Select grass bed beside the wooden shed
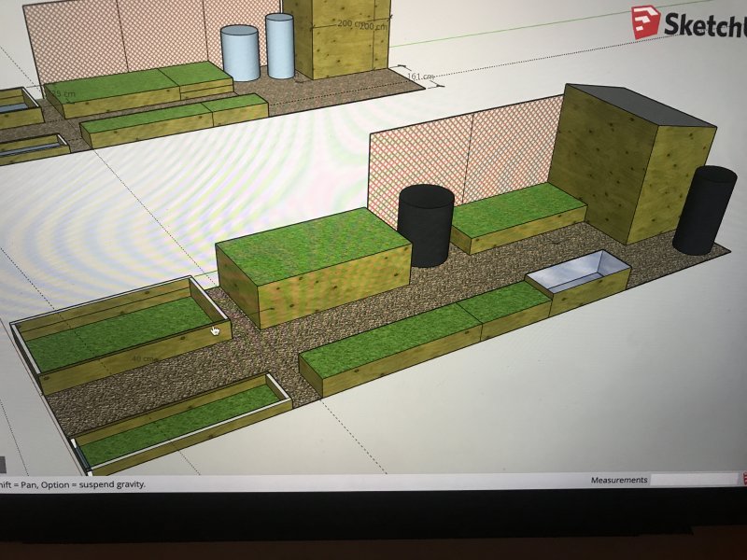Image resolution: width=747 pixels, height=560 pixels. coord(516,216)
